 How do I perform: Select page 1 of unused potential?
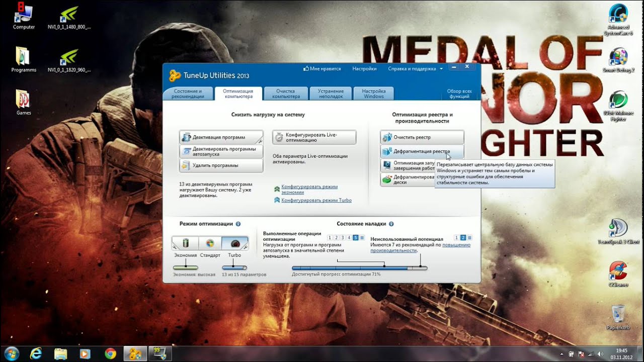(457, 237)
